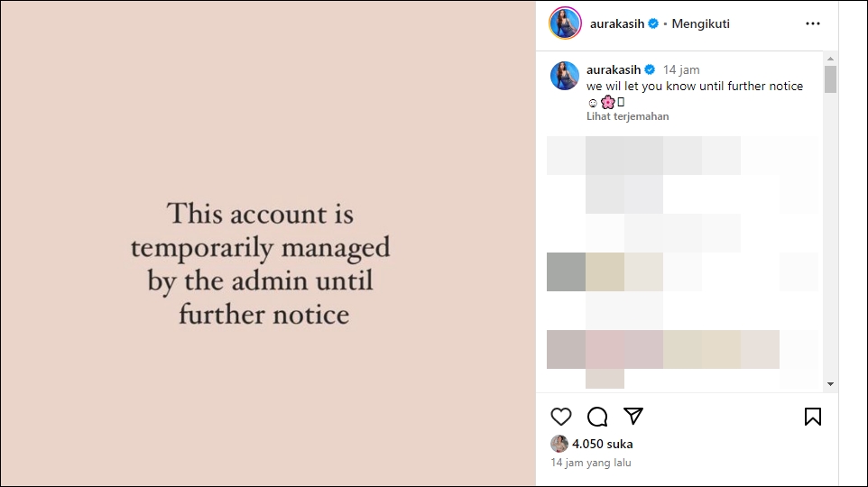Click the comments scrollbar up arrow
The height and width of the screenshot is (487, 868).
pos(830,60)
